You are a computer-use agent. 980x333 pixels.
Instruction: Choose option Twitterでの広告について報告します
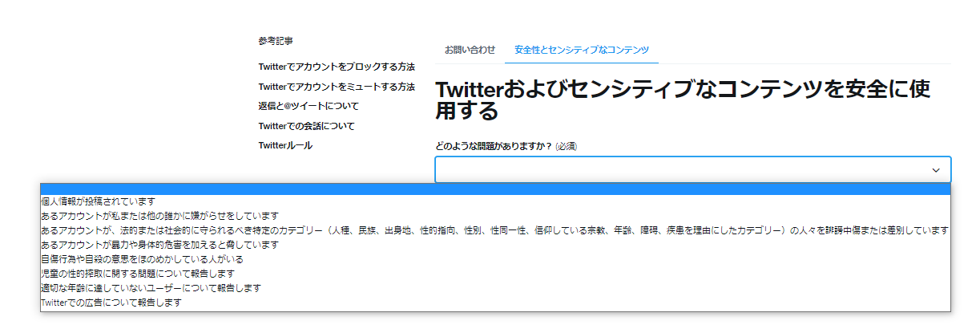tap(495, 303)
